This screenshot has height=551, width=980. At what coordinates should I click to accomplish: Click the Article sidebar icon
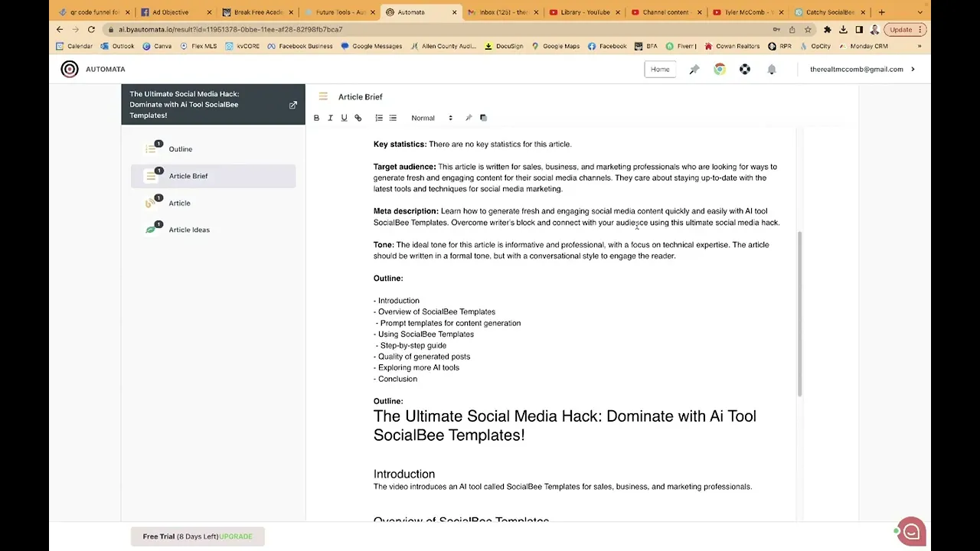[x=151, y=203]
